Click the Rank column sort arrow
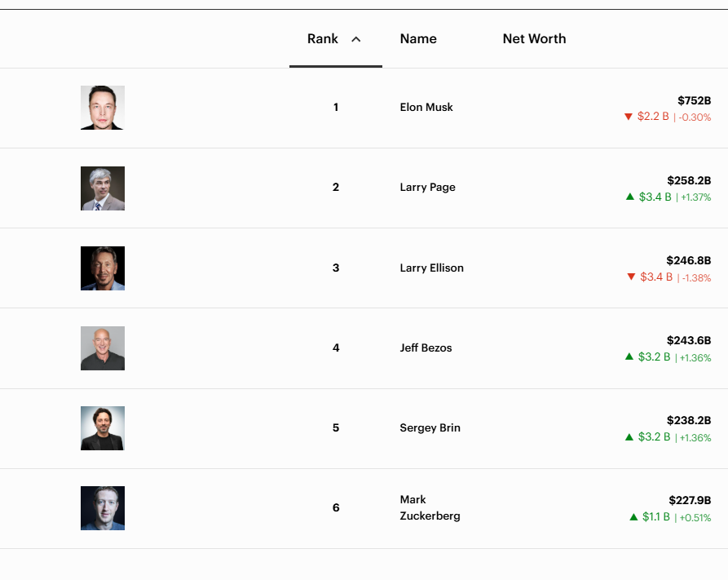Viewport: 728px width, 580px height. tap(356, 39)
